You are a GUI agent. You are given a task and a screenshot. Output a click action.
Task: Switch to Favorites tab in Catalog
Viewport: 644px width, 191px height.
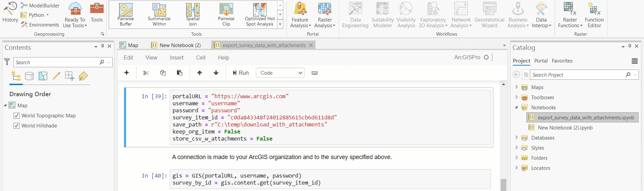pyautogui.click(x=562, y=61)
